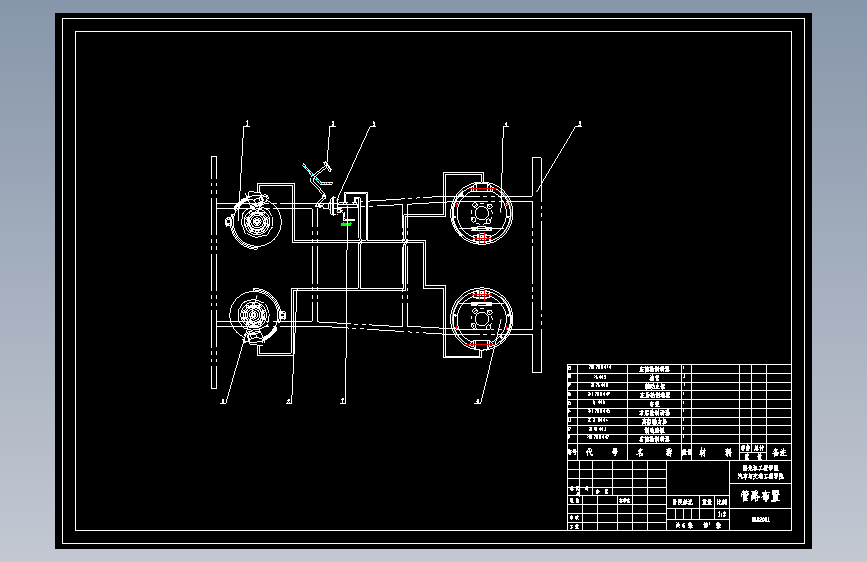867x562 pixels.
Task: Click the leader number above upper-left disc brake
Action: tap(247, 123)
